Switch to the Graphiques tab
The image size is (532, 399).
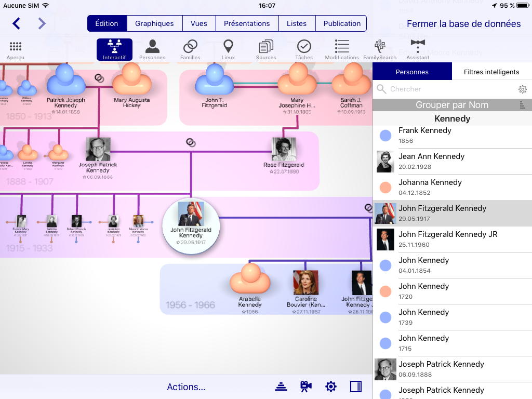pos(154,23)
